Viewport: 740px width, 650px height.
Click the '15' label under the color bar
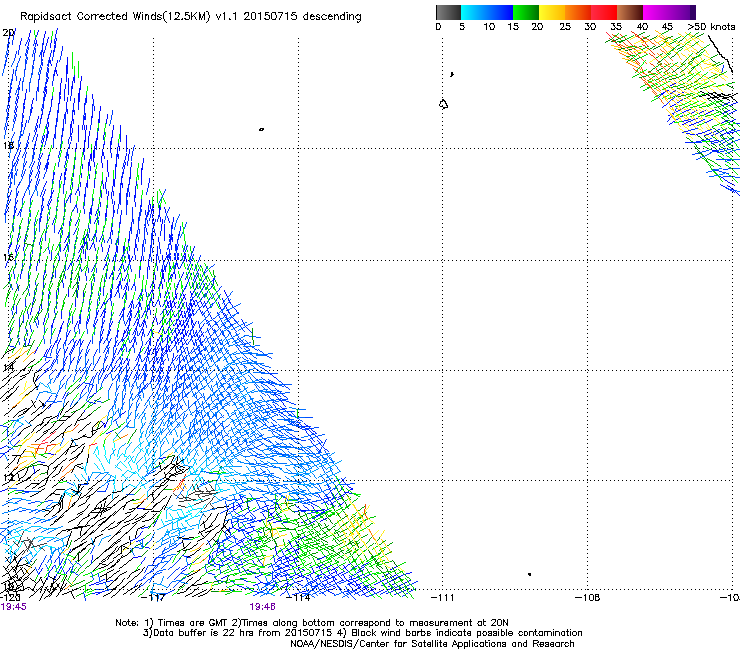point(513,27)
